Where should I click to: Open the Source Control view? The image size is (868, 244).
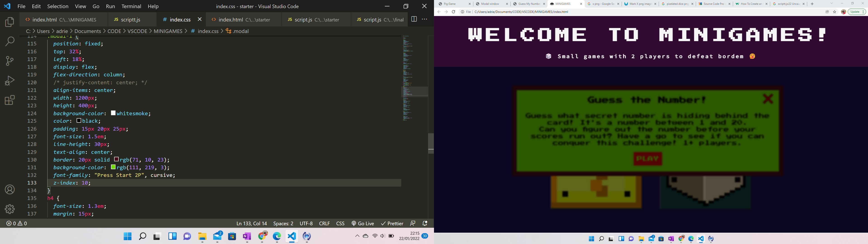pos(9,61)
